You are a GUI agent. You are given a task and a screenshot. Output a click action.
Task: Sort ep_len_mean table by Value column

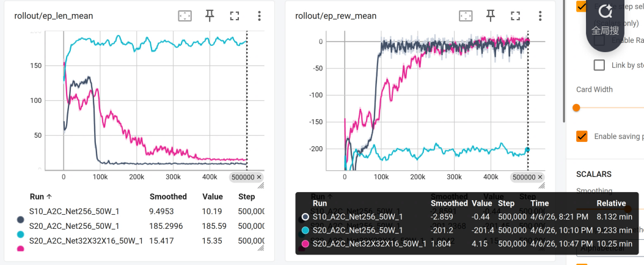(213, 196)
